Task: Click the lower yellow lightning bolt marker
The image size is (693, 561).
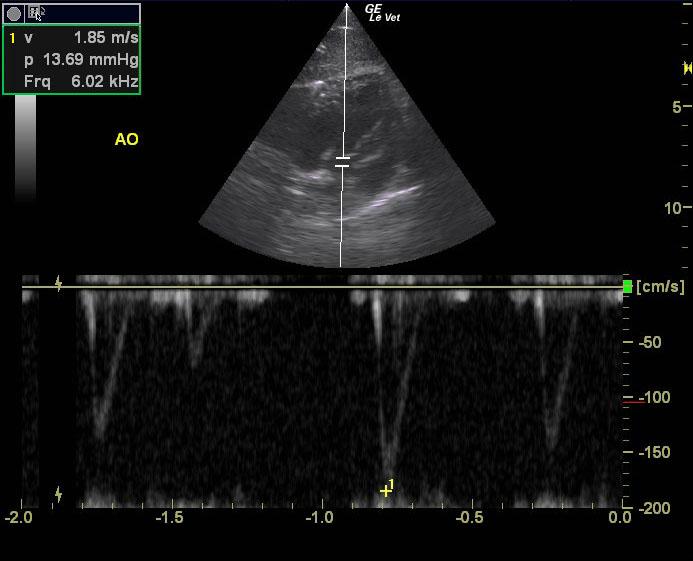Action: pyautogui.click(x=58, y=494)
